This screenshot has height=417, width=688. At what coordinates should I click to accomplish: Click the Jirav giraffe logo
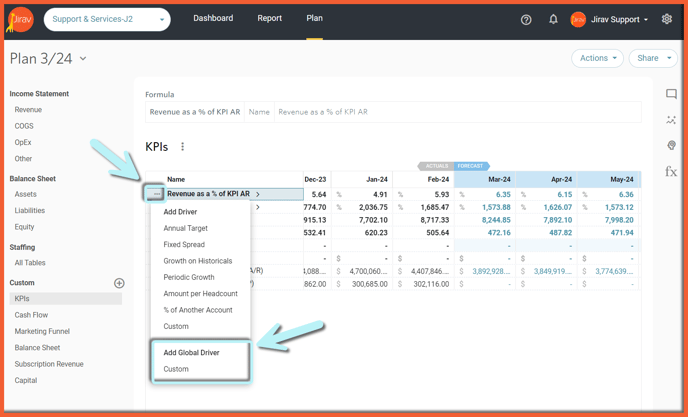point(19,20)
